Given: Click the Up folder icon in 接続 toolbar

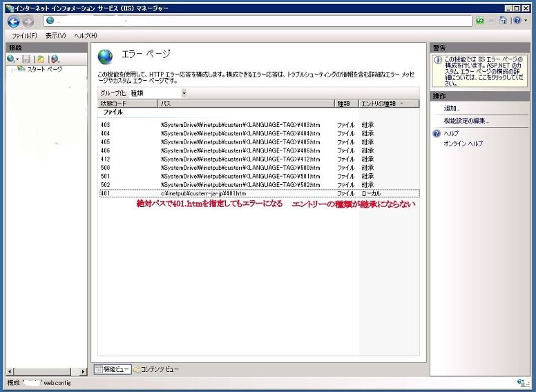Looking at the screenshot, I should (40, 59).
